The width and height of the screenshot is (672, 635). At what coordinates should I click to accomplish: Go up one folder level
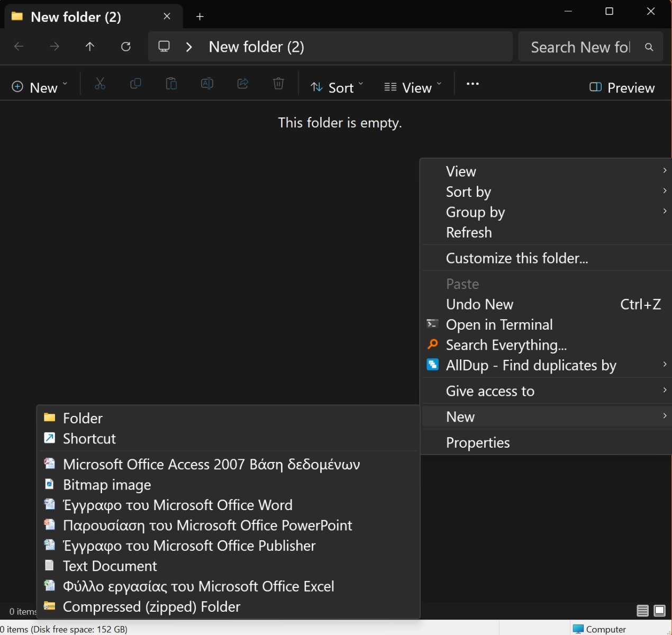pyautogui.click(x=90, y=47)
